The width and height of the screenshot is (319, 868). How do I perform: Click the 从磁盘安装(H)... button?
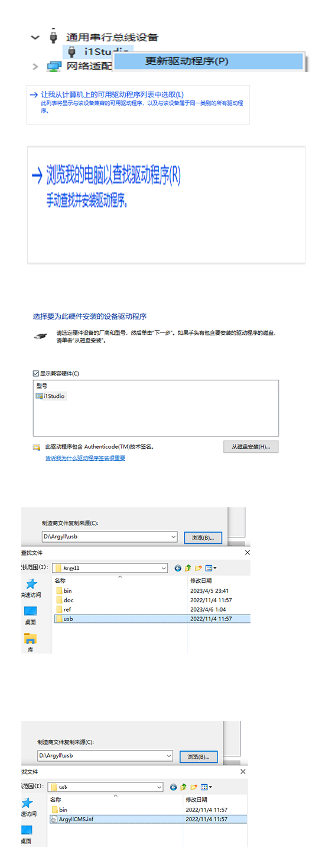251,446
